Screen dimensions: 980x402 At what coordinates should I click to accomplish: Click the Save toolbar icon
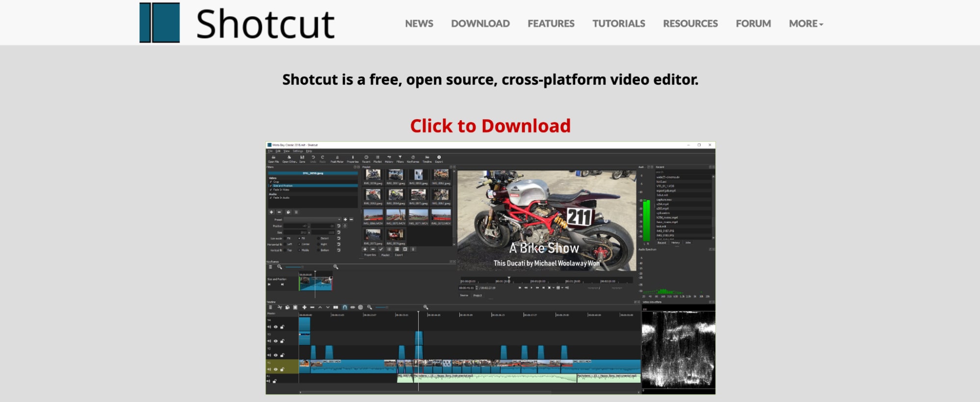tap(302, 157)
